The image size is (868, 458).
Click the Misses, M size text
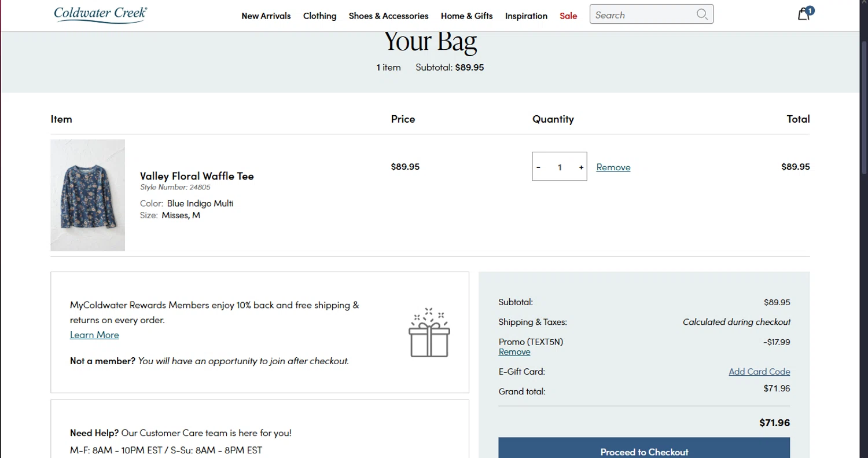(x=181, y=215)
